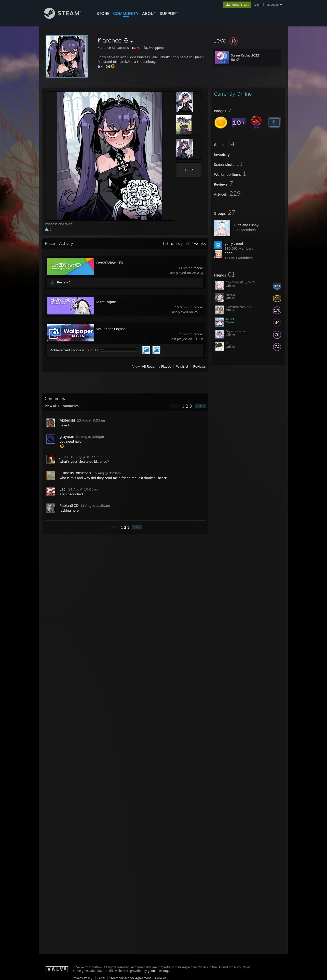Image resolution: width=327 pixels, height=980 pixels.
Task: Click Wallpaper Engine achievement progress bar
Action: tap(118, 350)
